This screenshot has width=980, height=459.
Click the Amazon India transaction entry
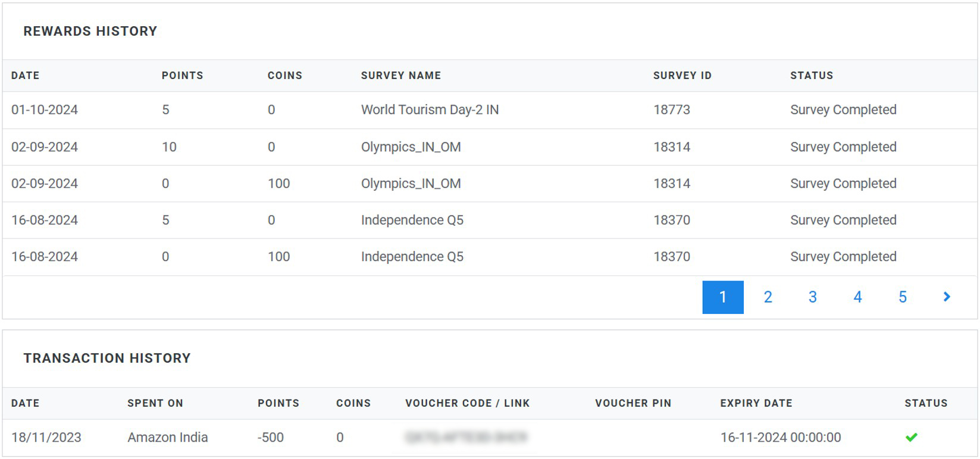point(167,438)
